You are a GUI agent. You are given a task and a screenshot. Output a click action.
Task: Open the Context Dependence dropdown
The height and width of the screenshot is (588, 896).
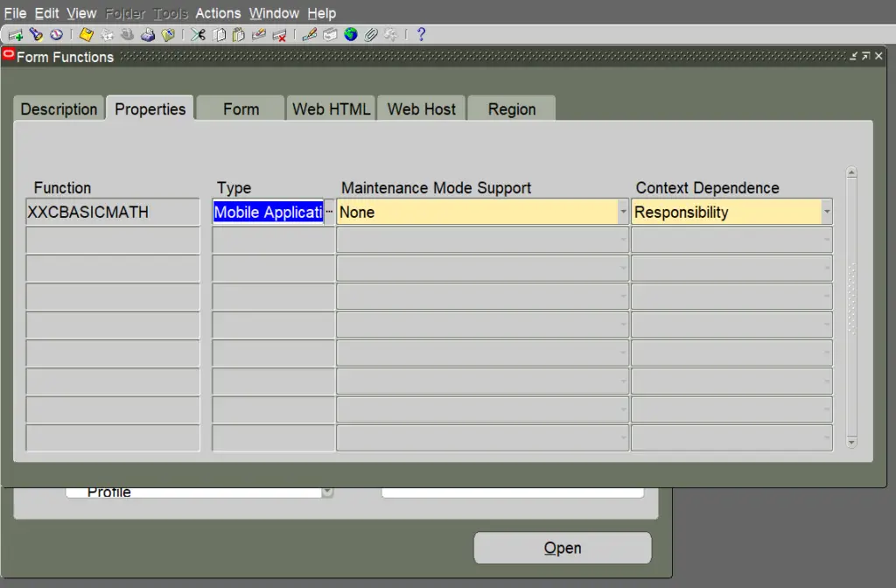(x=826, y=211)
